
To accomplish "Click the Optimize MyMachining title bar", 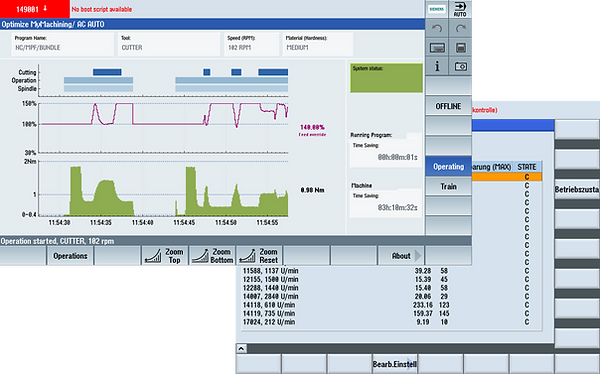I will (x=212, y=24).
